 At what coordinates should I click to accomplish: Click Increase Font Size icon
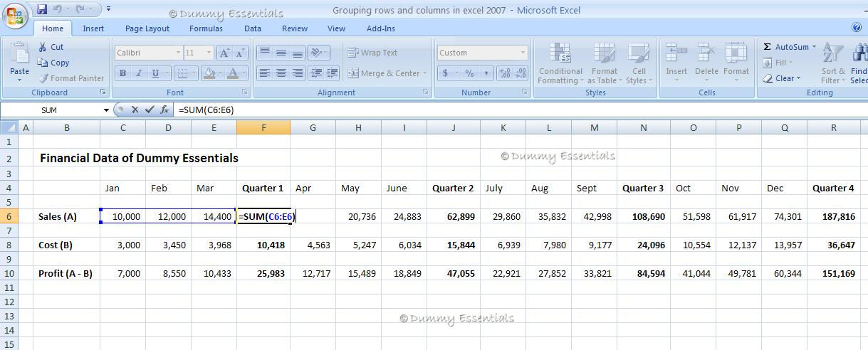pyautogui.click(x=224, y=53)
